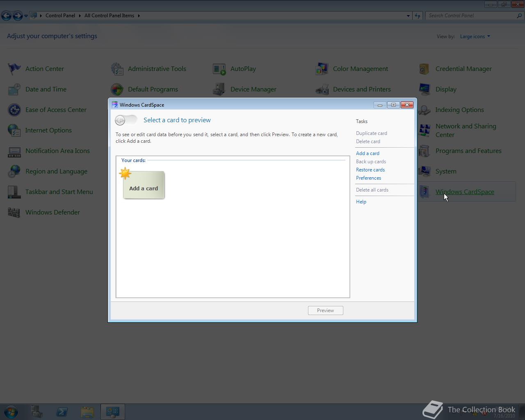Open PowerShell from the taskbar
The width and height of the screenshot is (525, 420).
tap(62, 412)
